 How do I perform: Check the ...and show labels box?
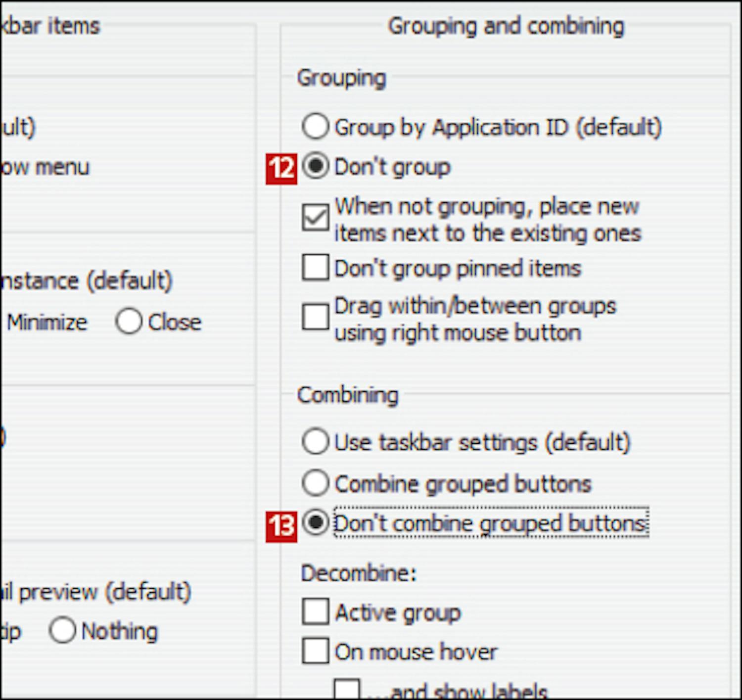[346, 689]
